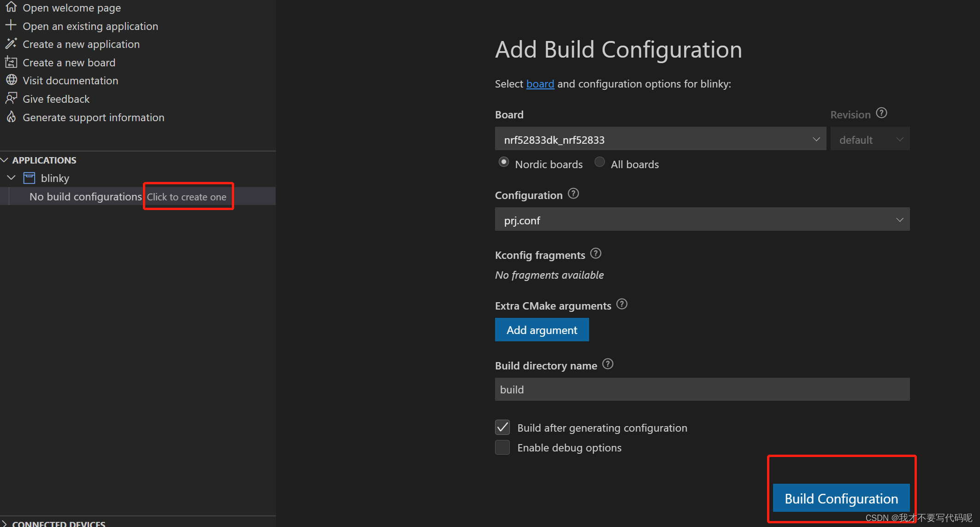Select the All boards radio option

tap(600, 162)
